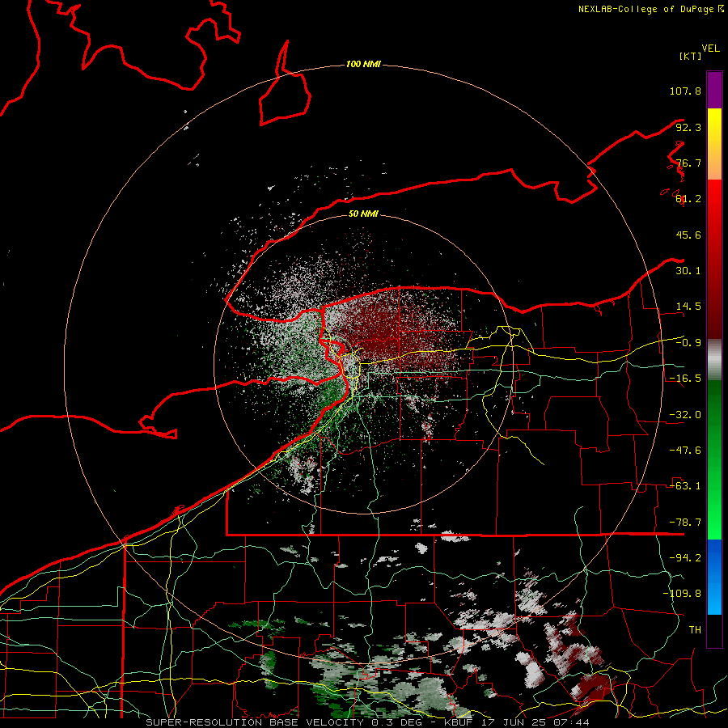Click the -16.5 velocity scale value
Image resolution: width=728 pixels, height=728 pixels.
(x=685, y=379)
